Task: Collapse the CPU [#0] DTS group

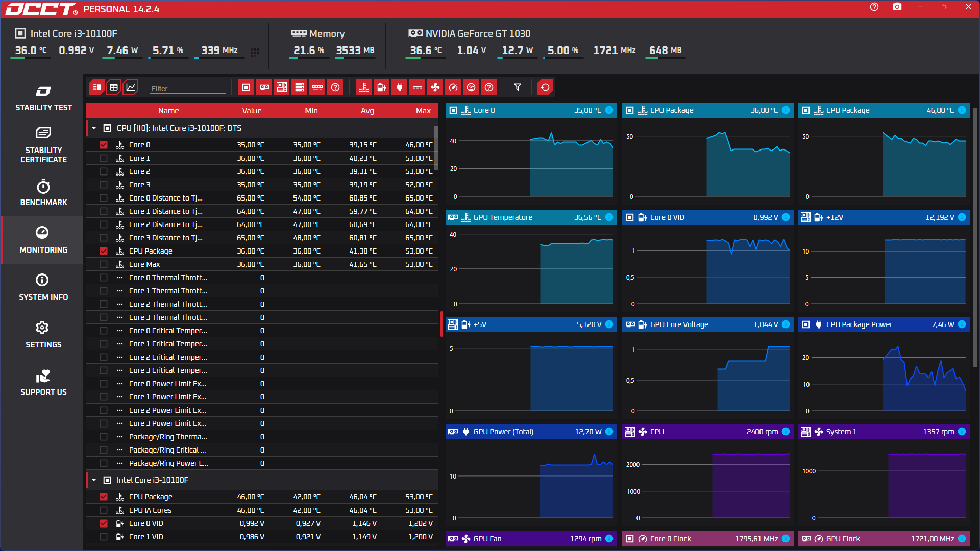Action: point(94,128)
